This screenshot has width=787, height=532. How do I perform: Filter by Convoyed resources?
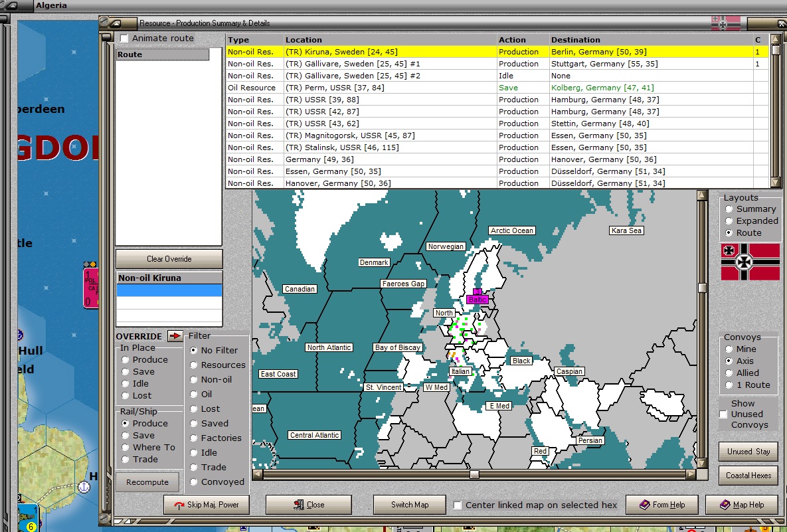click(x=194, y=482)
